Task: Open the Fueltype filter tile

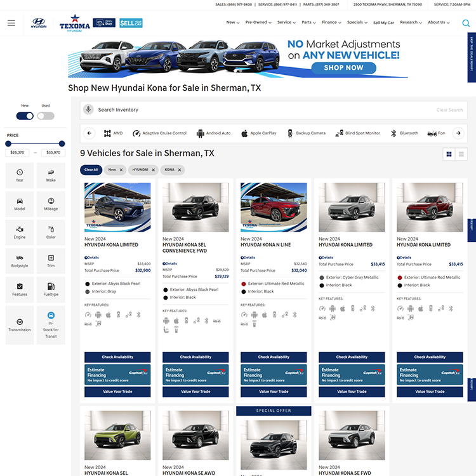Action: click(51, 289)
